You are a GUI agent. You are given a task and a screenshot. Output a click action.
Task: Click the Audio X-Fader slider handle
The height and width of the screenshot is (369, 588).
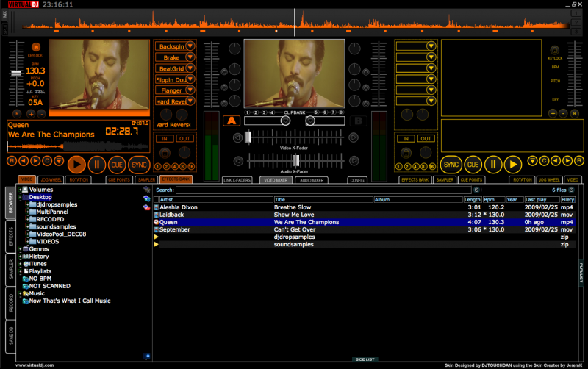coord(296,161)
